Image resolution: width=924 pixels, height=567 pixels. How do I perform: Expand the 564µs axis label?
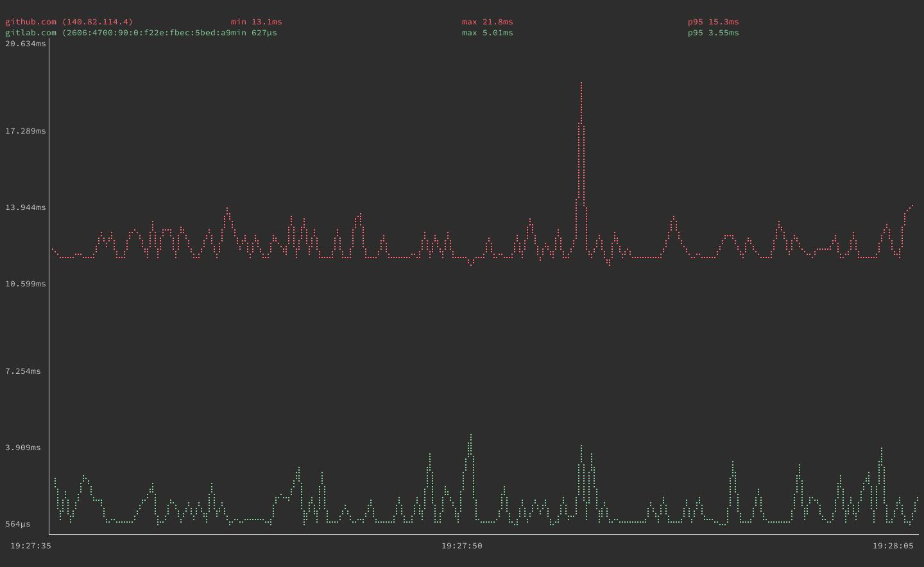[x=18, y=524]
